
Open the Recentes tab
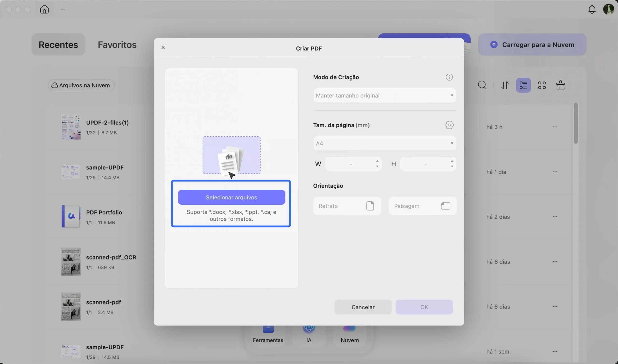click(58, 45)
